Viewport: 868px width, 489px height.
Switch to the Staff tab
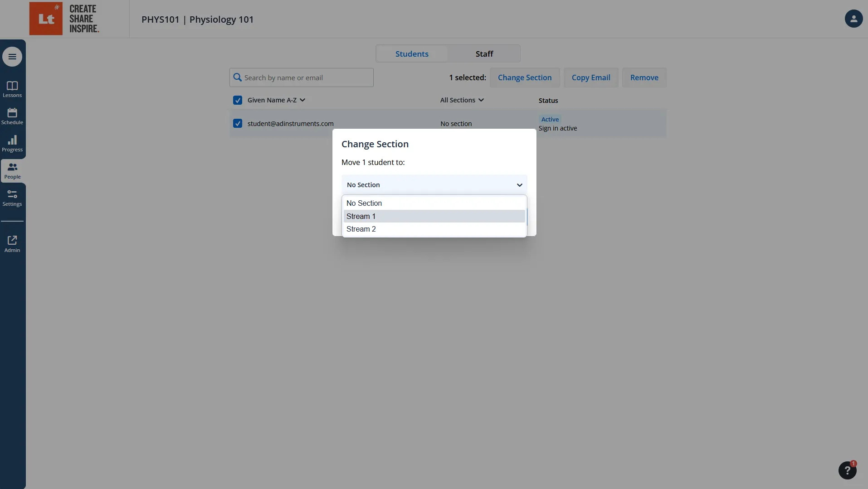point(484,53)
